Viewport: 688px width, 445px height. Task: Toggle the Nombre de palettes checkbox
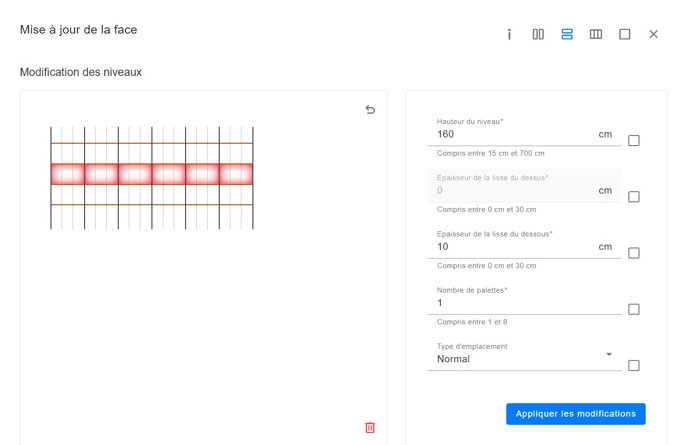[x=634, y=309]
